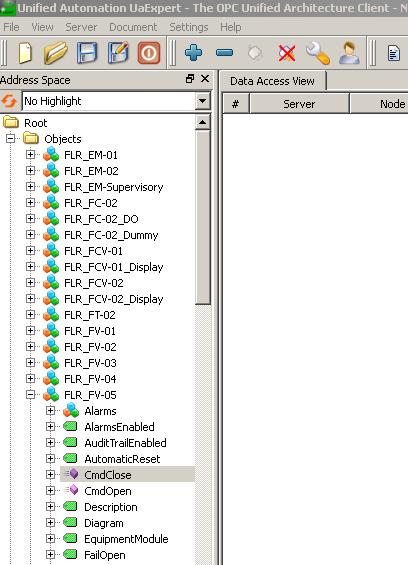This screenshot has height=565, width=408.
Task: Float the Address Space panel
Action: (190, 79)
